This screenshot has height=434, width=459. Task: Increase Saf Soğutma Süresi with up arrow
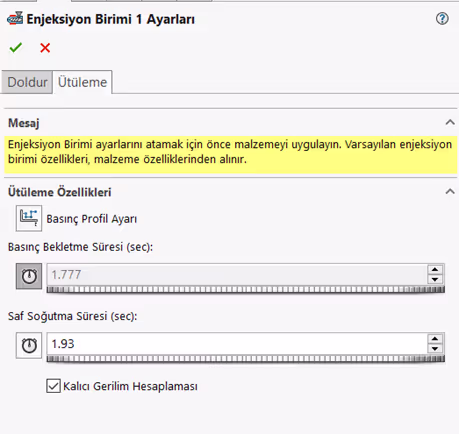pos(435,339)
